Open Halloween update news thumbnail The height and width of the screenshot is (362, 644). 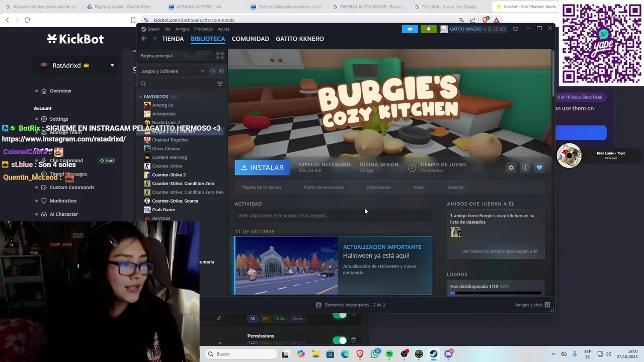286,265
